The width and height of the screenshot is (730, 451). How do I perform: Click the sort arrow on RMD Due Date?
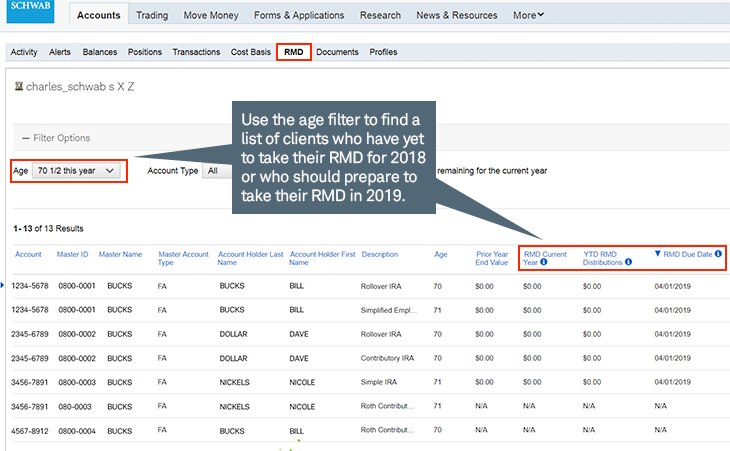pos(657,254)
